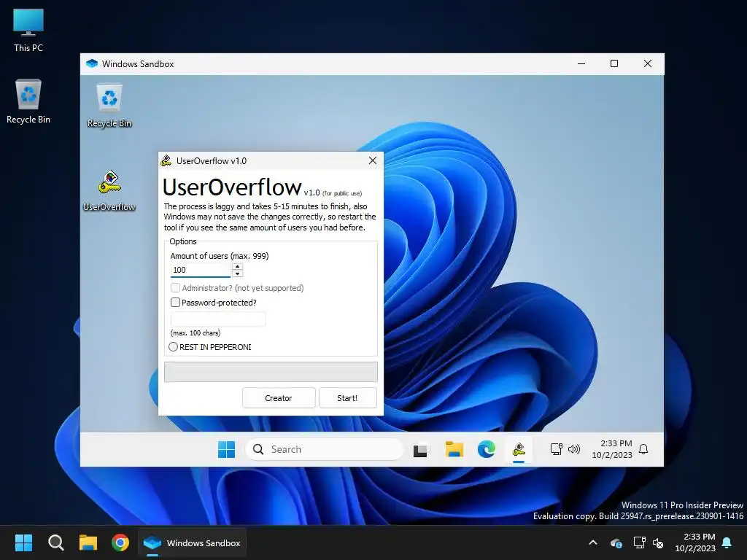Click the sandbox taskbar Search box
This screenshot has width=747, height=560.
(325, 449)
